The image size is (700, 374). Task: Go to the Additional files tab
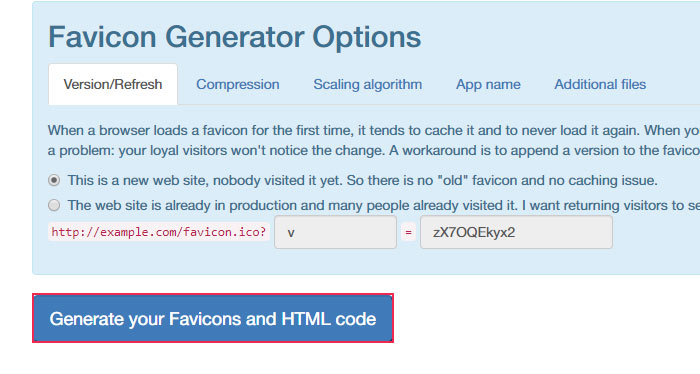600,84
